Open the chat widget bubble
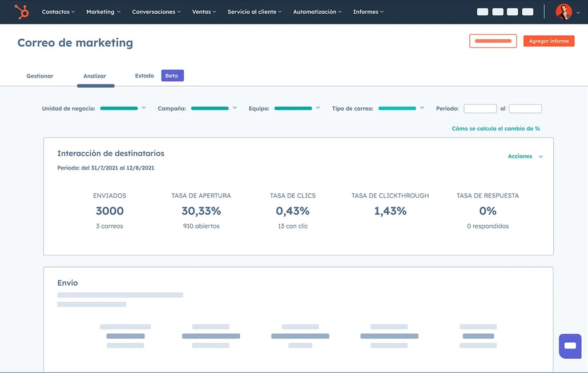The height and width of the screenshot is (373, 588). [570, 346]
